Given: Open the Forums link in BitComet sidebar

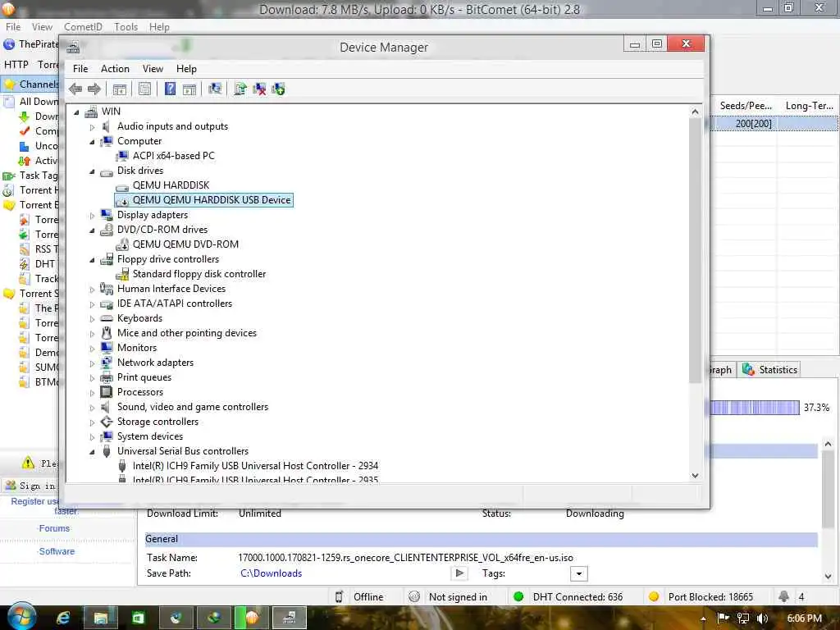Looking at the screenshot, I should click(x=54, y=528).
